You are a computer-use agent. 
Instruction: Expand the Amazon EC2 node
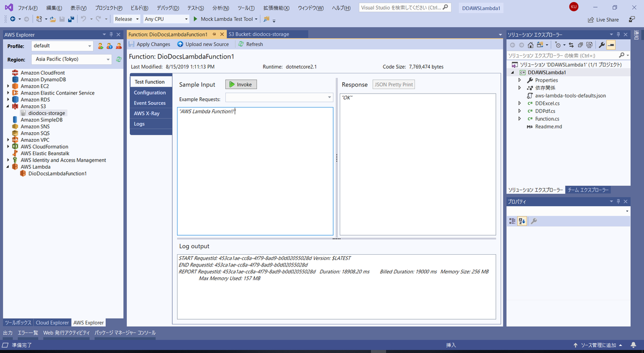point(8,86)
